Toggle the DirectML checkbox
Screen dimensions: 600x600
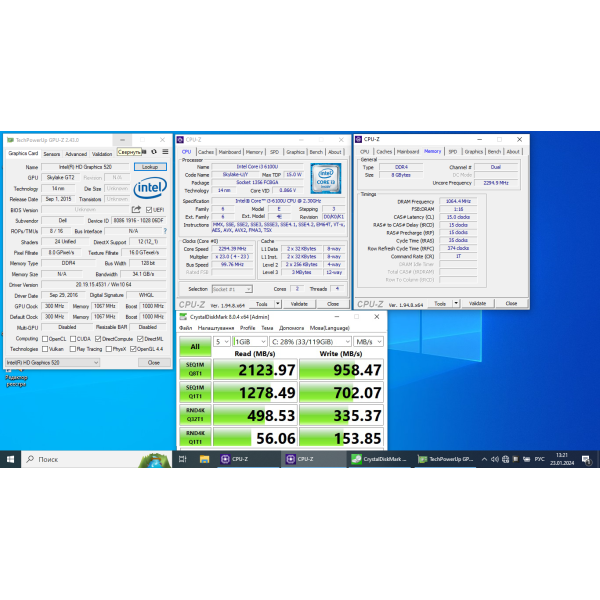(140, 339)
